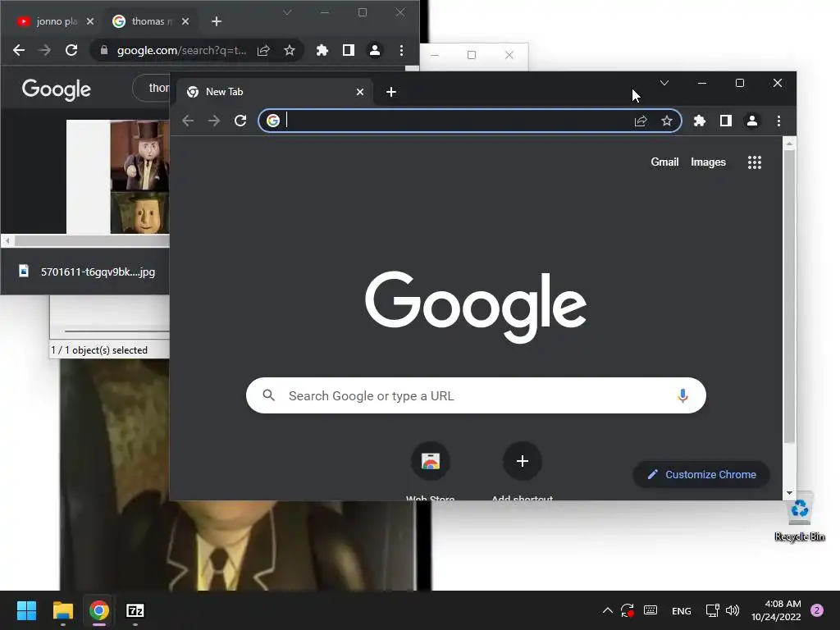Image resolution: width=840 pixels, height=630 pixels.
Task: Open Chrome three-dot menu in front window
Action: point(778,121)
